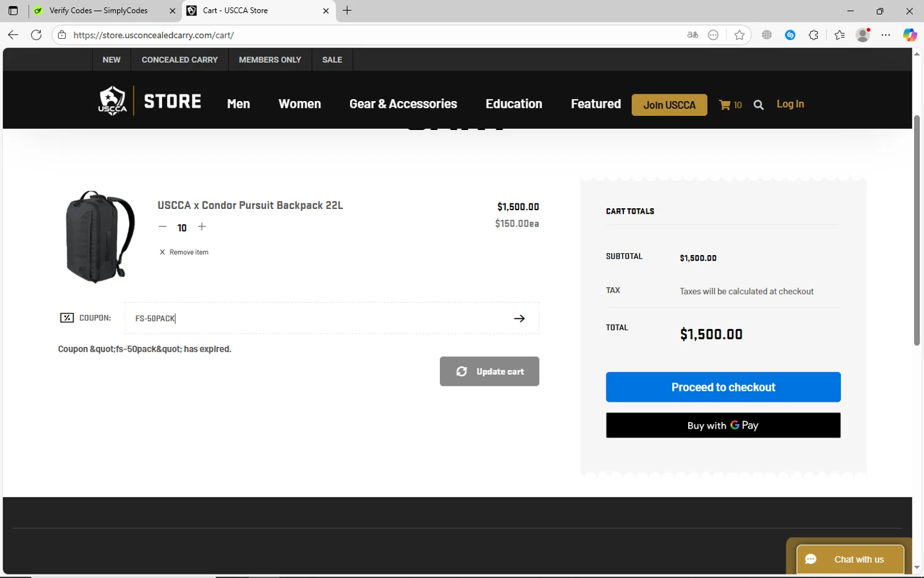Open MEMBERS ONLY category
Viewport: 924px width, 578px height.
click(x=270, y=60)
